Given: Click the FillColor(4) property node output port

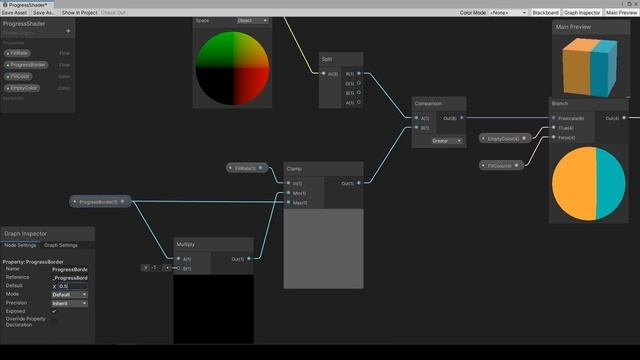Looking at the screenshot, I should pos(517,165).
